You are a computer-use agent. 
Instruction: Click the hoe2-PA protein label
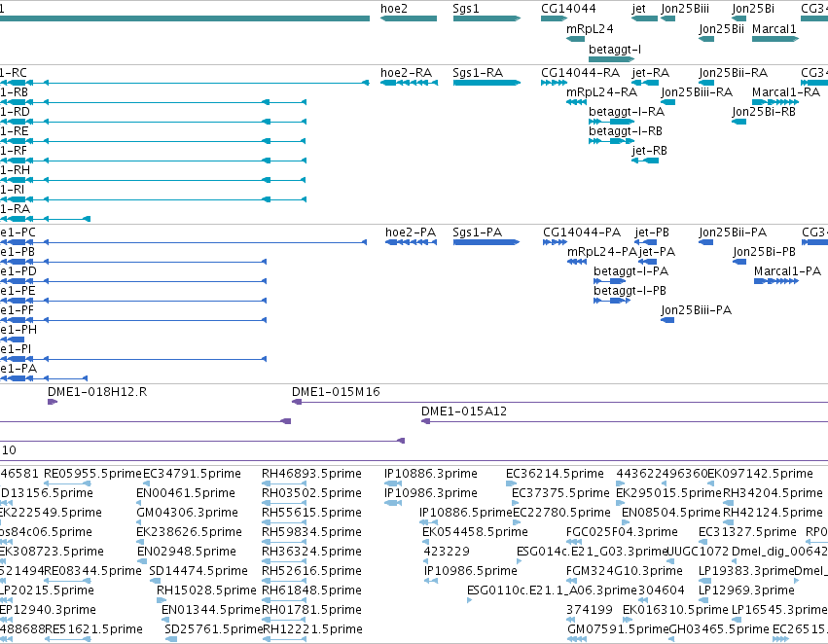(411, 233)
